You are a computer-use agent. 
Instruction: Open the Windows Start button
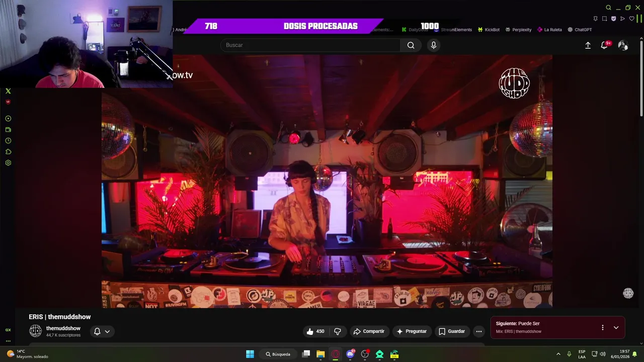tap(250, 354)
